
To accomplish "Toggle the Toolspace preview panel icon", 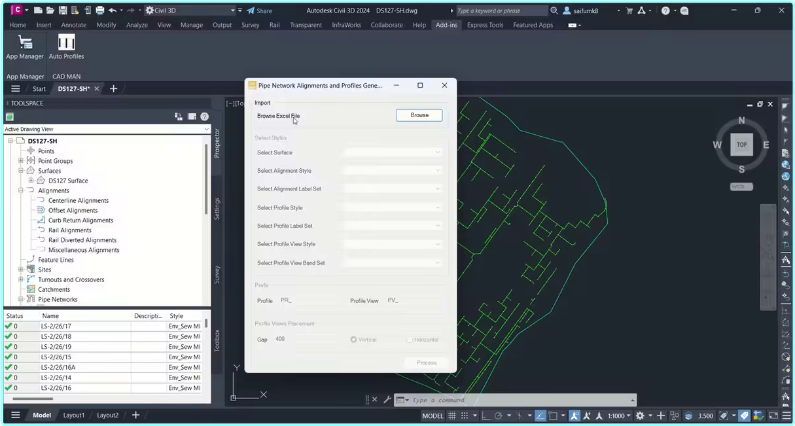I will (x=192, y=117).
